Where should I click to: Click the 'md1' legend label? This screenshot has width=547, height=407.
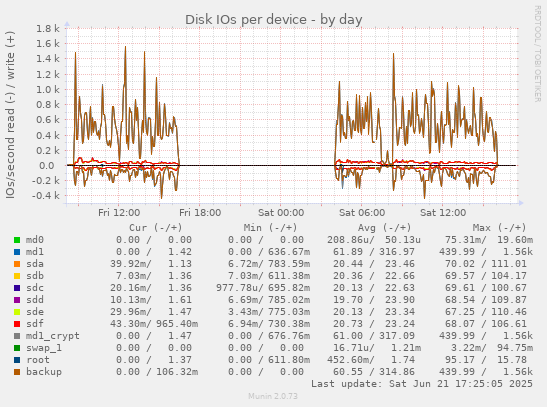(x=35, y=252)
